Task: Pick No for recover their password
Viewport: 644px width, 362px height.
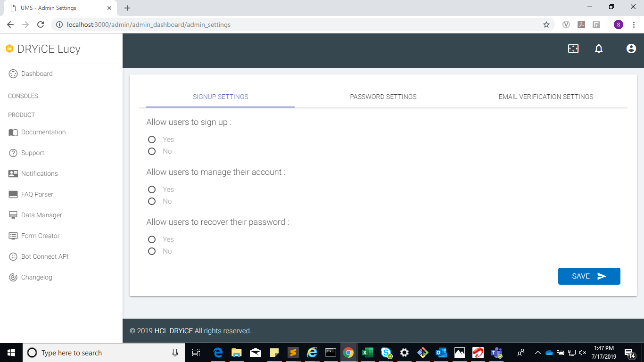Action: point(152,251)
